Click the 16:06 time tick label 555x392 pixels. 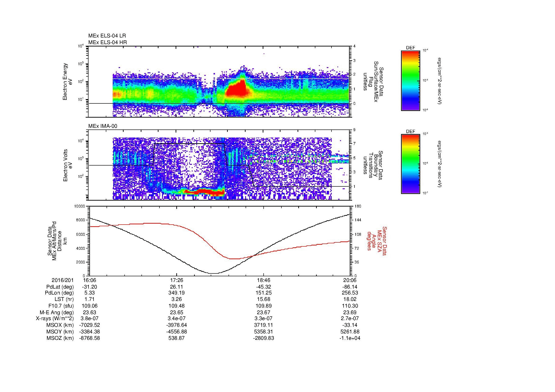(x=90, y=280)
